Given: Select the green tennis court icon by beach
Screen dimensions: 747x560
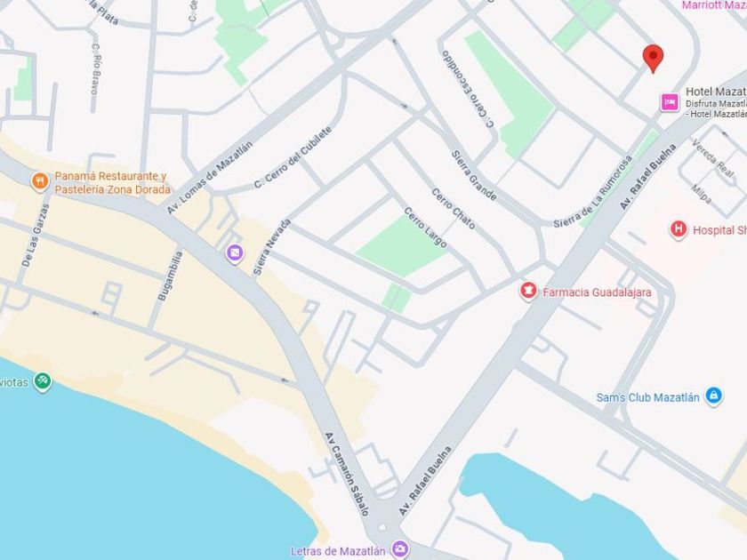Looking at the screenshot, I should [x=43, y=382].
